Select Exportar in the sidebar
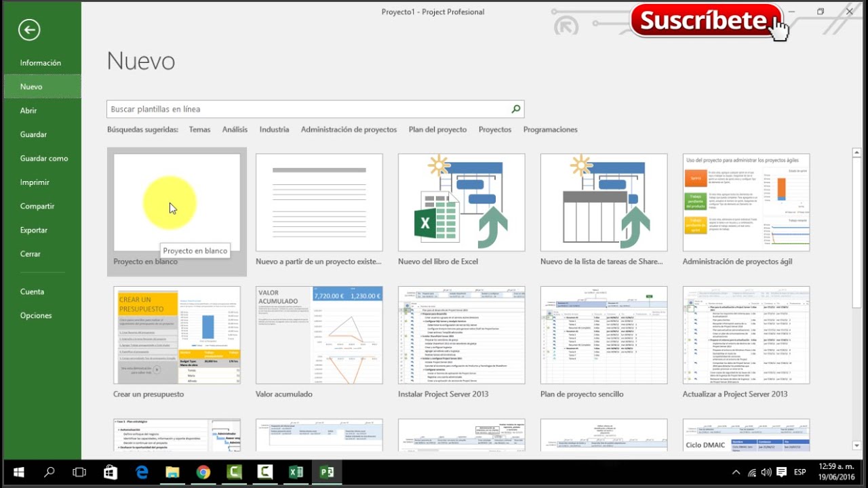The height and width of the screenshot is (488, 868). point(41,230)
